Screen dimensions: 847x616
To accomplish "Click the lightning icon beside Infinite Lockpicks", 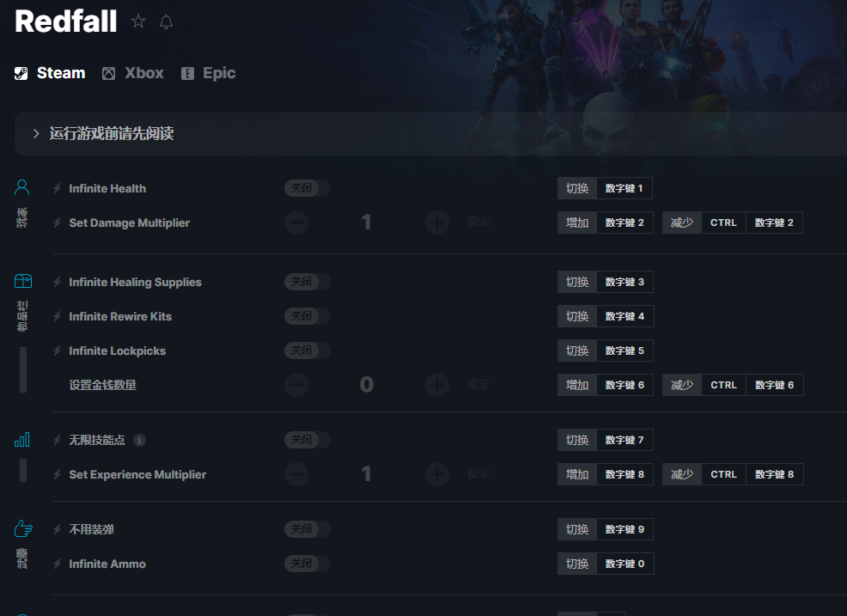I will (58, 351).
